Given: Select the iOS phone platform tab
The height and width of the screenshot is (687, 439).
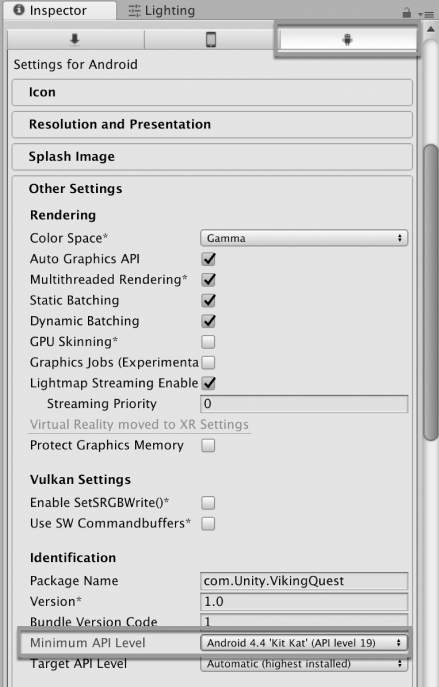Looking at the screenshot, I should (x=211, y=40).
